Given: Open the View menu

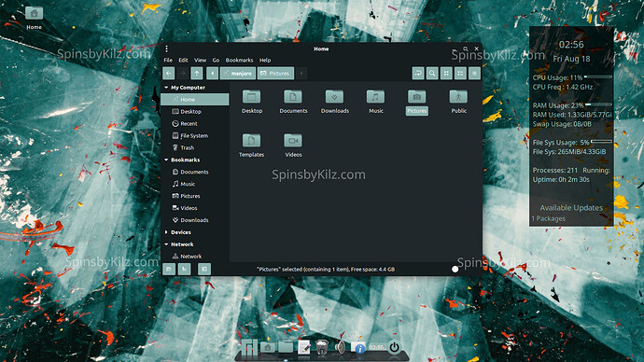Looking at the screenshot, I should tap(200, 60).
